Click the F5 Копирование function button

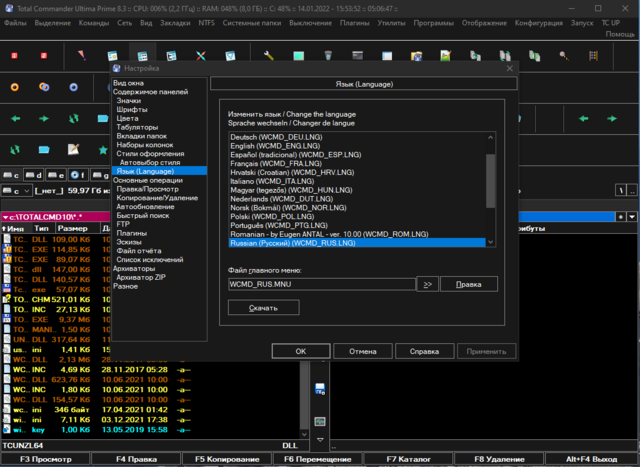click(x=227, y=459)
